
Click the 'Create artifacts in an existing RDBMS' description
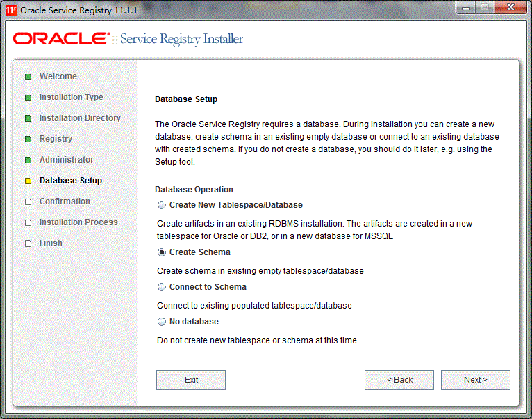pyautogui.click(x=315, y=230)
